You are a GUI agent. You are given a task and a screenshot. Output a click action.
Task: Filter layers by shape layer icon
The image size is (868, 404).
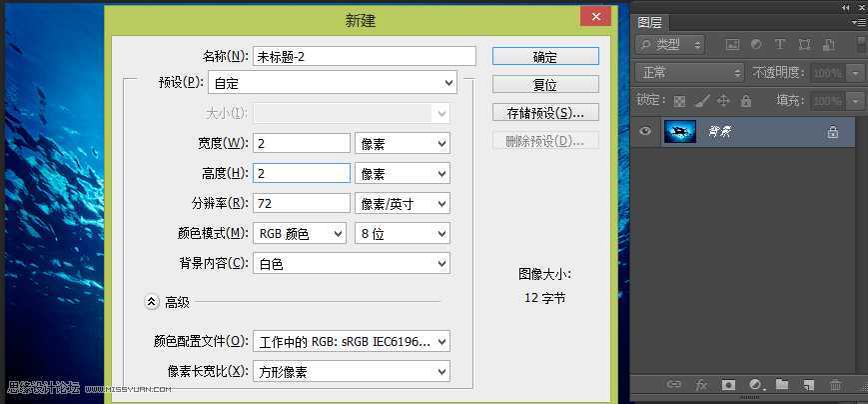(805, 45)
